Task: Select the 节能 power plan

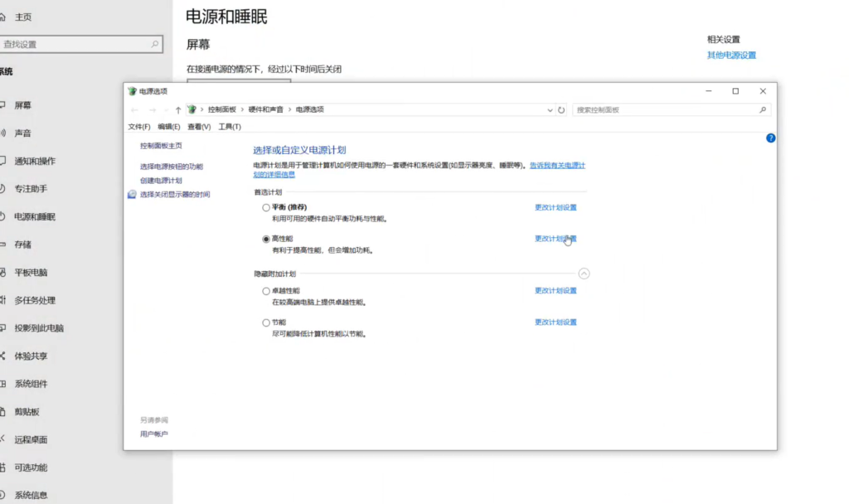Action: coord(266,322)
